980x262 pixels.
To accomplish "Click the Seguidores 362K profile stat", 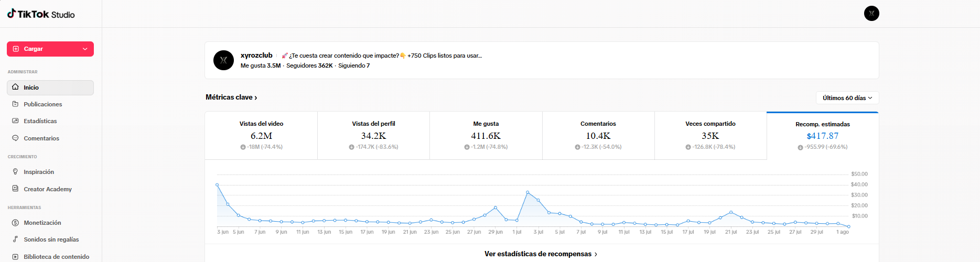I will coord(309,65).
